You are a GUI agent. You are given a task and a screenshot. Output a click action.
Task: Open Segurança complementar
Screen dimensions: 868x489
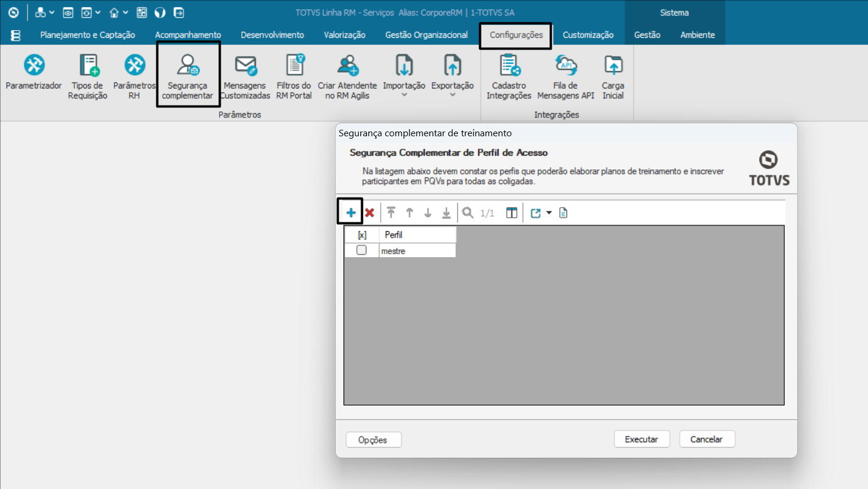pos(188,77)
